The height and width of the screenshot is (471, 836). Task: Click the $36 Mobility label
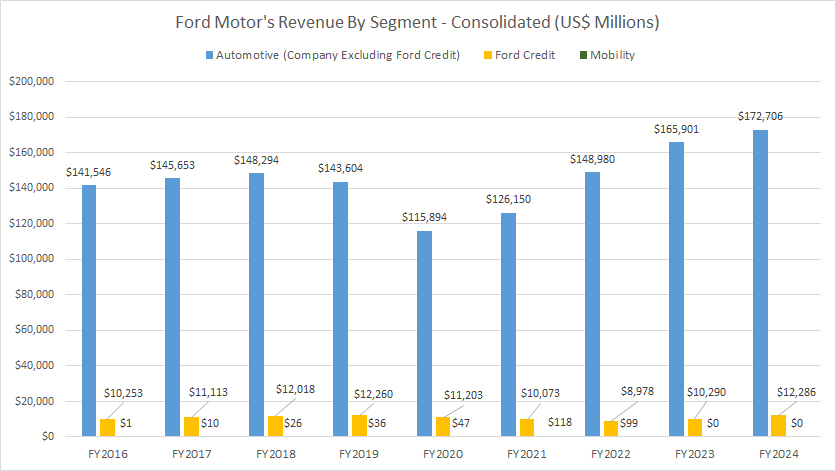(377, 424)
